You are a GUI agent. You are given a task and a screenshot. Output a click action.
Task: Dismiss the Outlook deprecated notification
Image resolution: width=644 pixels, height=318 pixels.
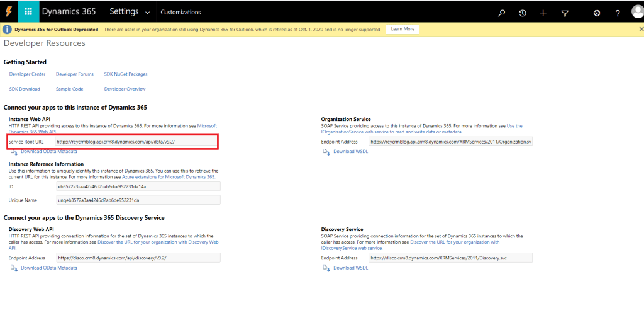(x=641, y=29)
